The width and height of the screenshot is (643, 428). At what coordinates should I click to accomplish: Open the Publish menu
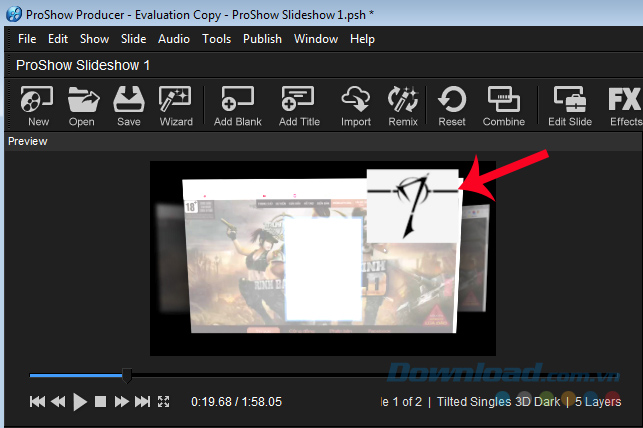coord(261,39)
